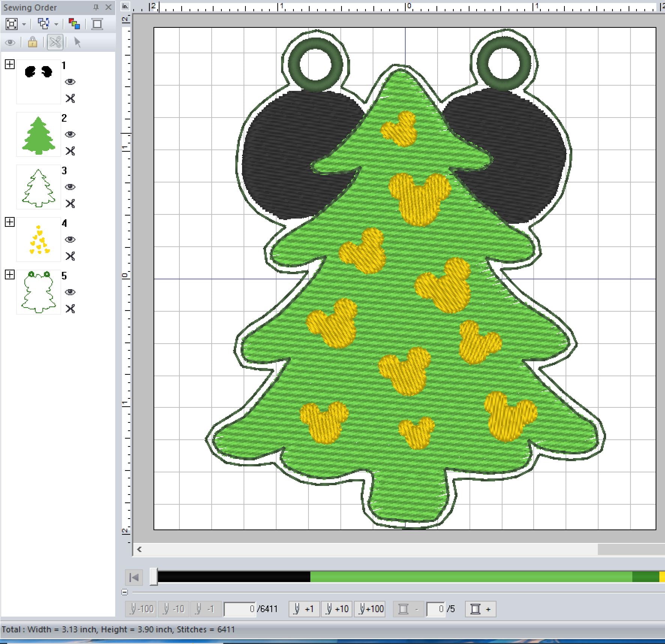This screenshot has width=665, height=644.
Task: Click the scissors trim icon in toolbar
Action: point(55,42)
